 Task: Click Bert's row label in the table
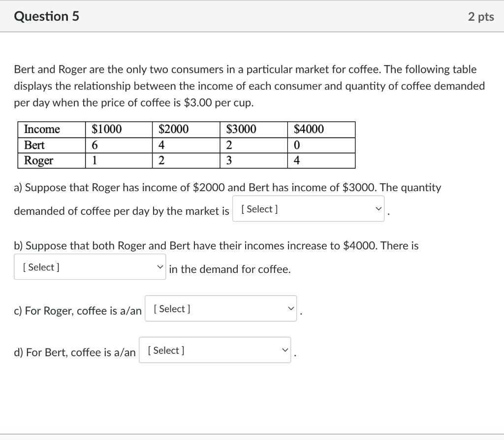click(x=35, y=145)
